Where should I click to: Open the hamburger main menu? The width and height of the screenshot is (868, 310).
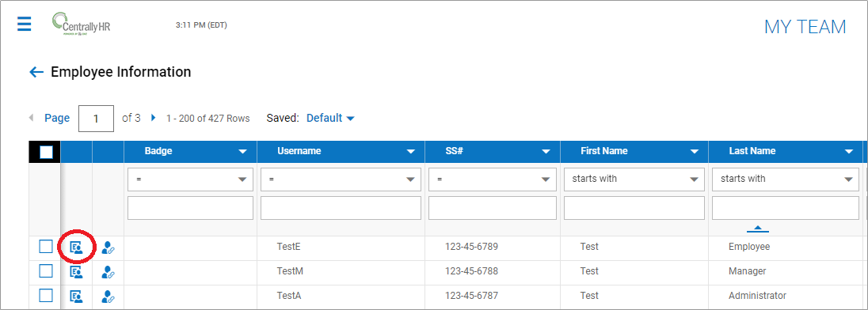tap(24, 25)
